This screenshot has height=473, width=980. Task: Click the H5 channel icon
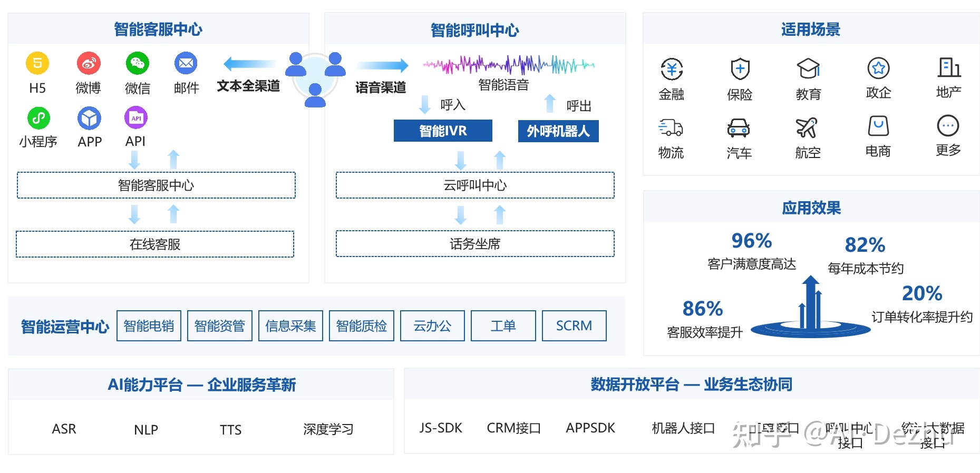click(x=37, y=63)
